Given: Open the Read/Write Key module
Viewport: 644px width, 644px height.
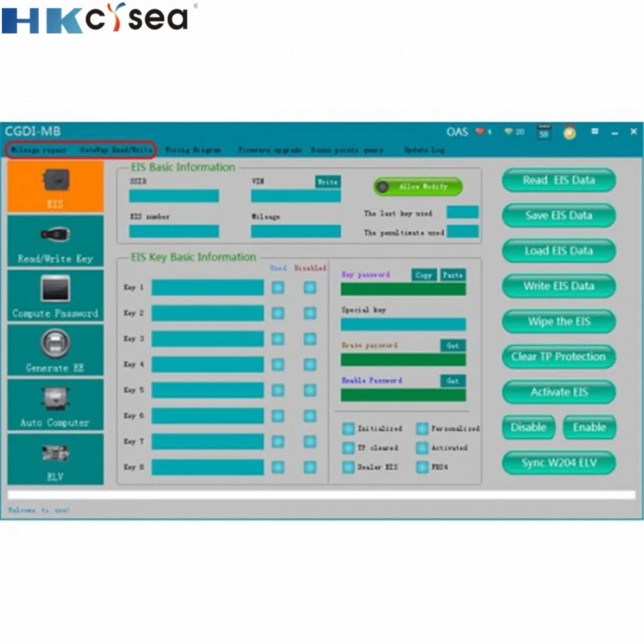Looking at the screenshot, I should click(x=55, y=241).
